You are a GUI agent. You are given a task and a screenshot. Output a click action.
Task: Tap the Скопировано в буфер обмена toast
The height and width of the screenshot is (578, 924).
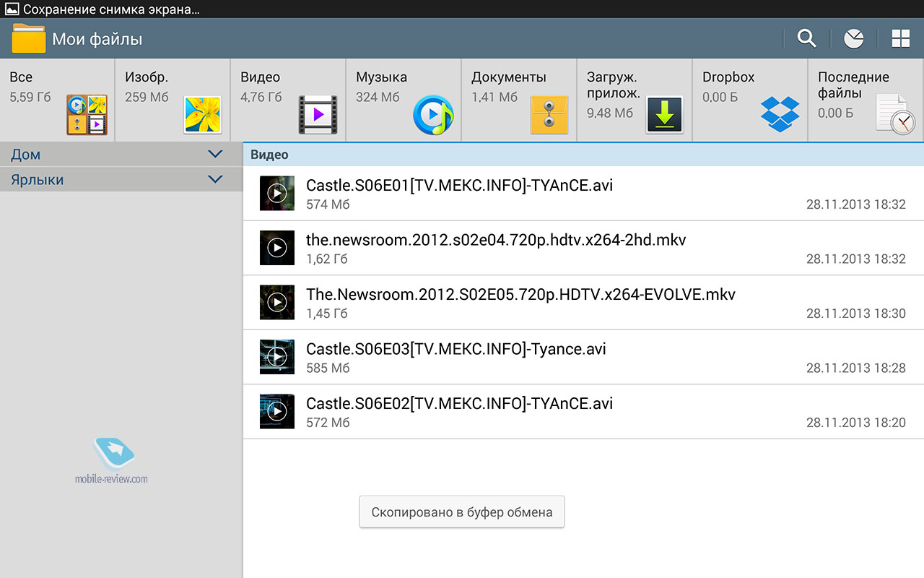[462, 512]
